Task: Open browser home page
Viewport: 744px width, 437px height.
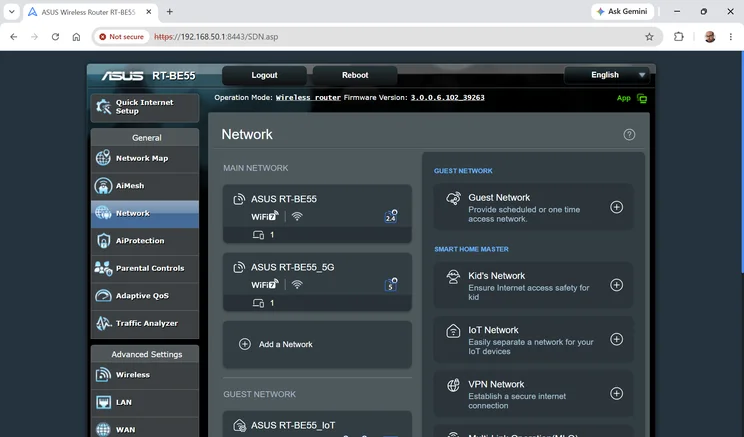Action: tap(76, 37)
